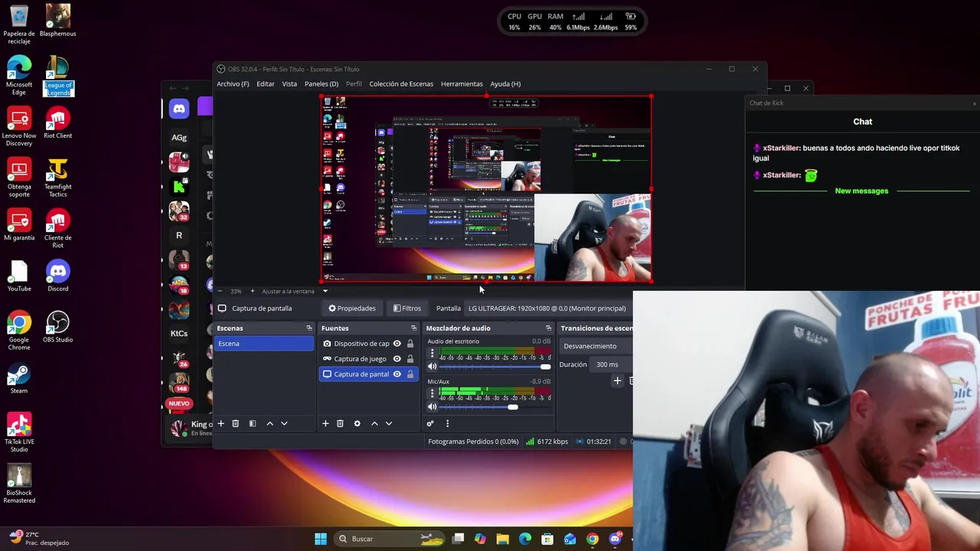The width and height of the screenshot is (980, 551).
Task: Pop out the Fuentes dock panel
Action: 414,328
